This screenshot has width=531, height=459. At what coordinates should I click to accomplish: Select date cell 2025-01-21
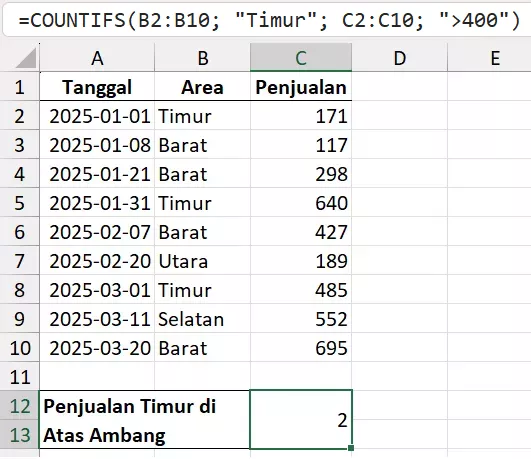(x=97, y=174)
